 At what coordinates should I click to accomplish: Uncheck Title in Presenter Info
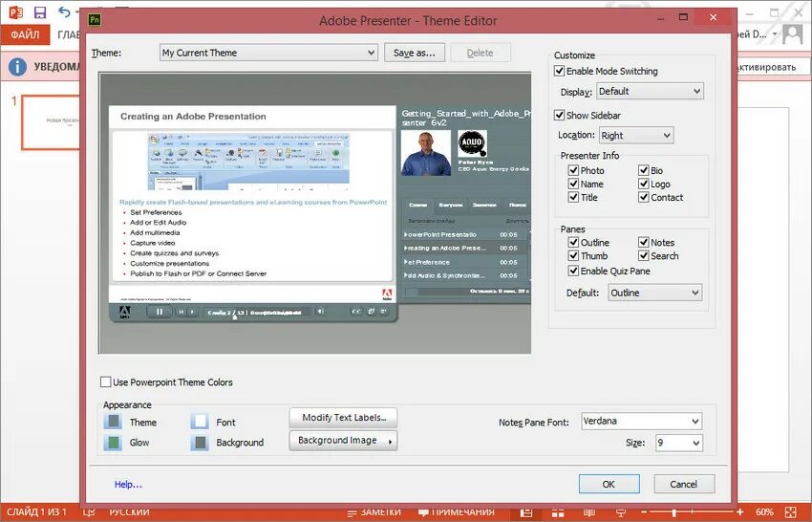point(573,197)
